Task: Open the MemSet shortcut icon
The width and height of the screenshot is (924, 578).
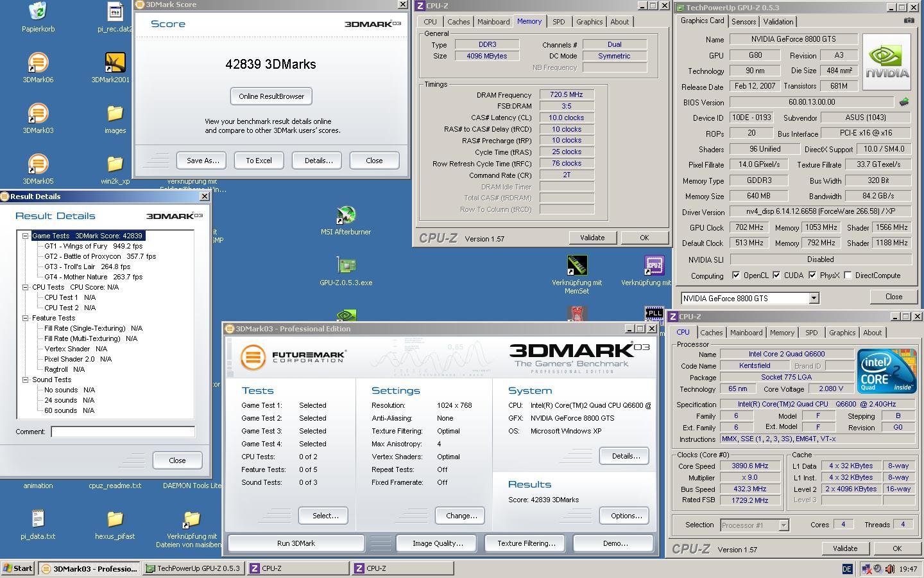Action: [577, 266]
